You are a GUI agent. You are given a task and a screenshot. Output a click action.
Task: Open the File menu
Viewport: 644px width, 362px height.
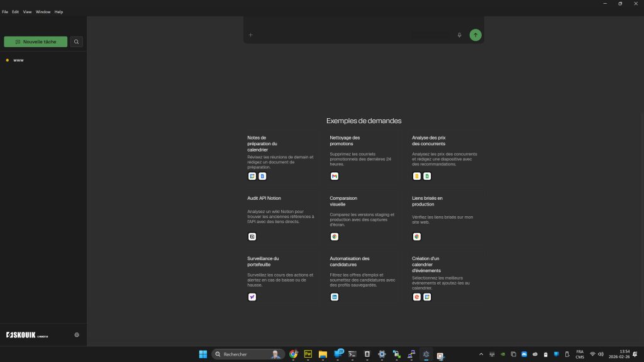pos(6,12)
